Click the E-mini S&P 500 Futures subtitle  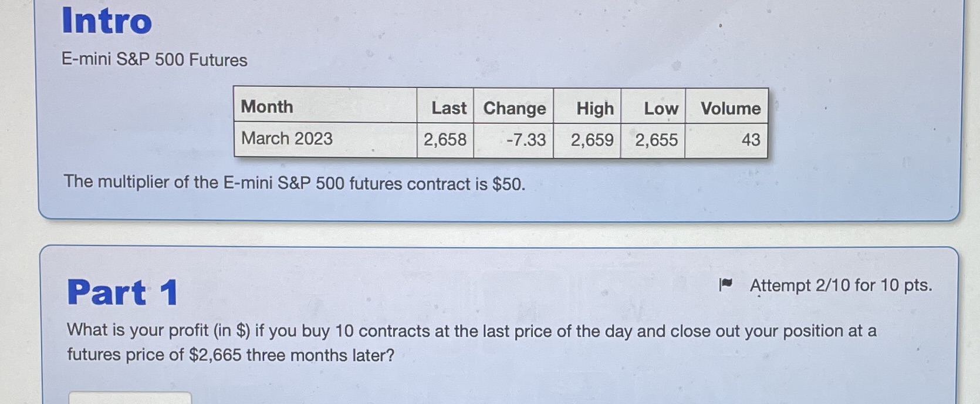(154, 60)
